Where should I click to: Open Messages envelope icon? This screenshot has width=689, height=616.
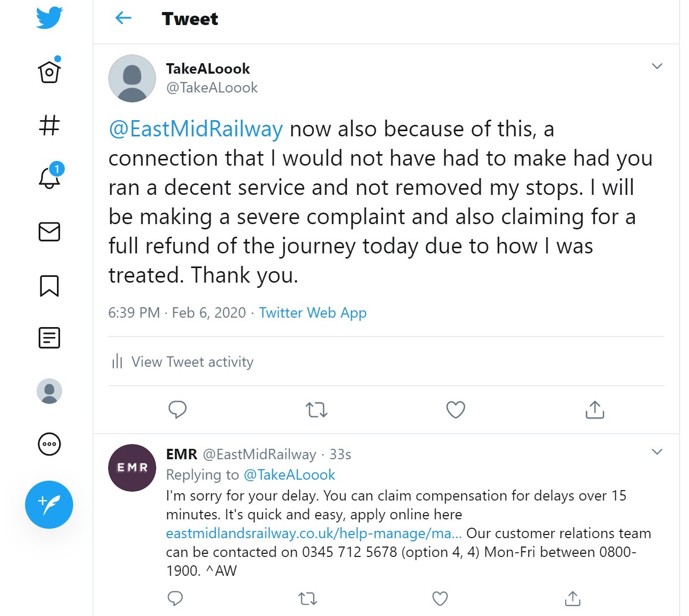[x=50, y=231]
